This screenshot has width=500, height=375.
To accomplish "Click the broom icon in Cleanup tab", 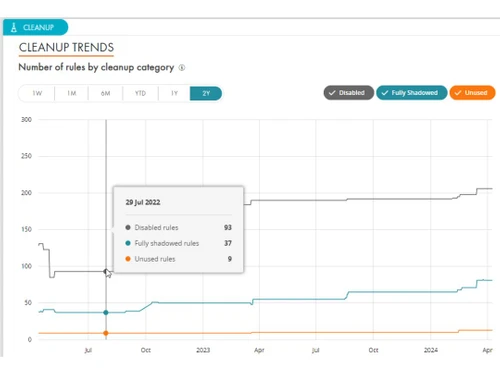I will tap(14, 27).
